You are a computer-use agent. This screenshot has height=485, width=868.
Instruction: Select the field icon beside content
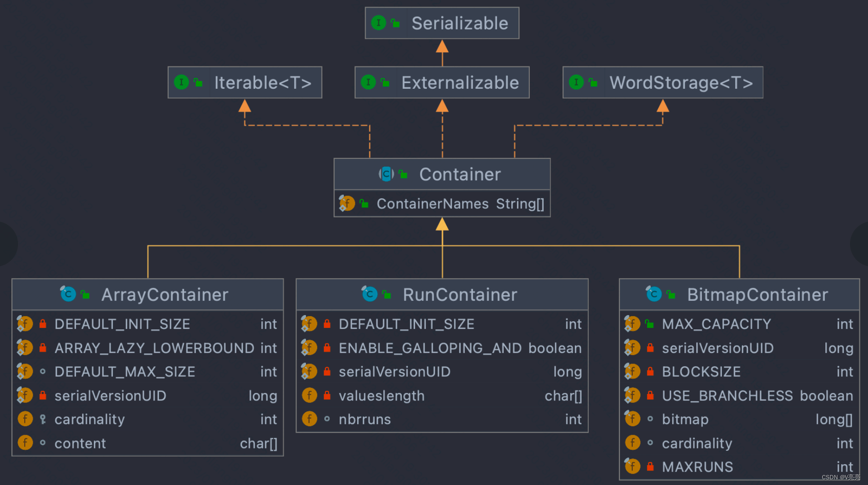point(25,442)
